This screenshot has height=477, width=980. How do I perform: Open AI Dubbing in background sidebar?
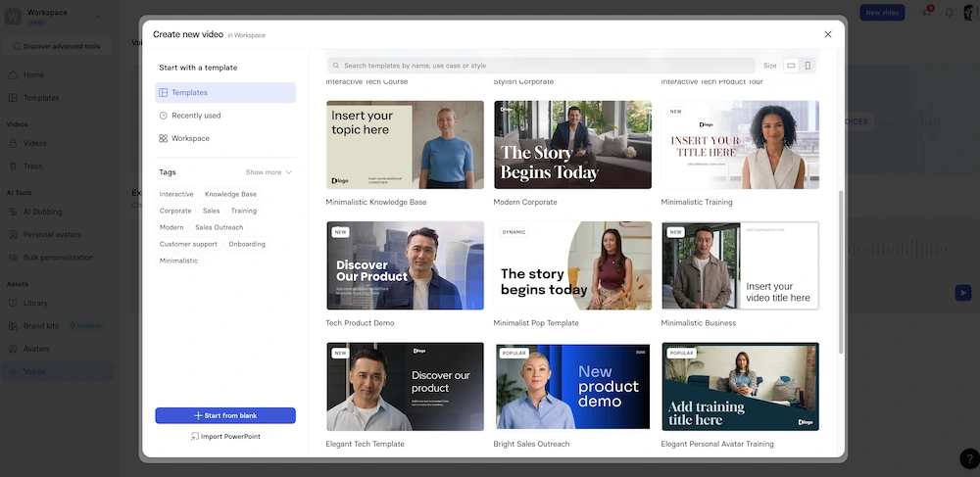57,212
